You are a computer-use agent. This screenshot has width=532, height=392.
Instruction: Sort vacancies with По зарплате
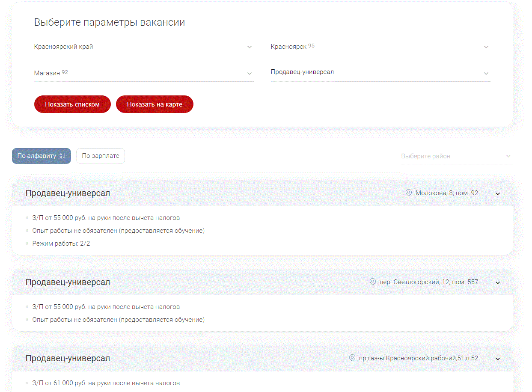(x=101, y=156)
